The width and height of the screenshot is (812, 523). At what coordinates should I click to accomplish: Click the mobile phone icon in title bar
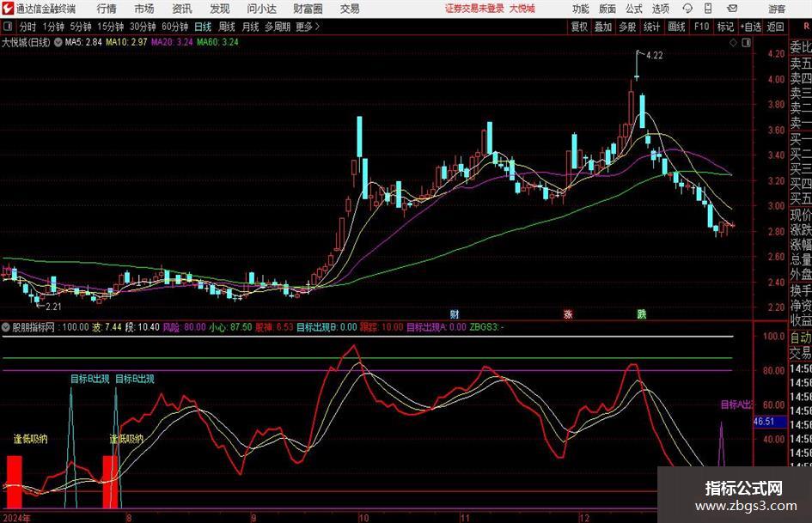point(708,9)
